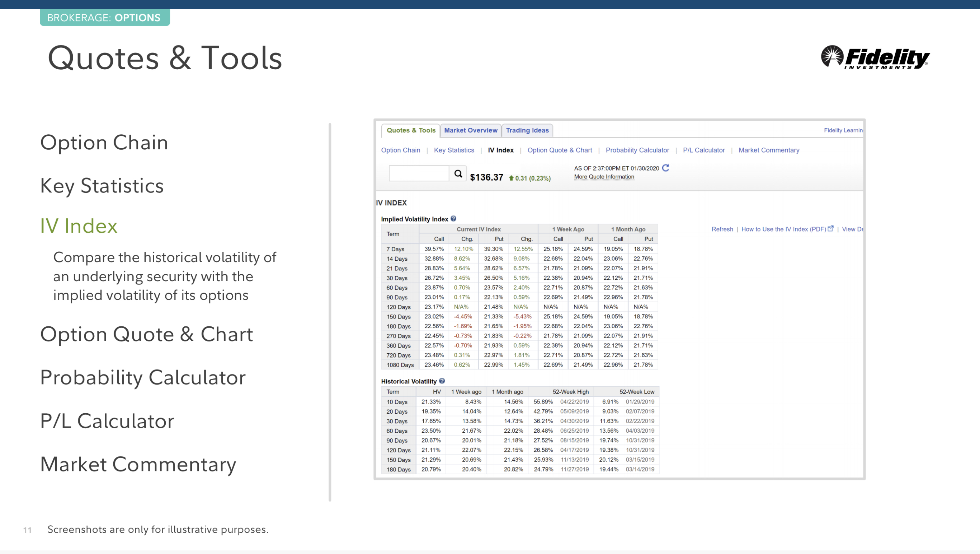Select the Quotes & Tools tab

(411, 130)
